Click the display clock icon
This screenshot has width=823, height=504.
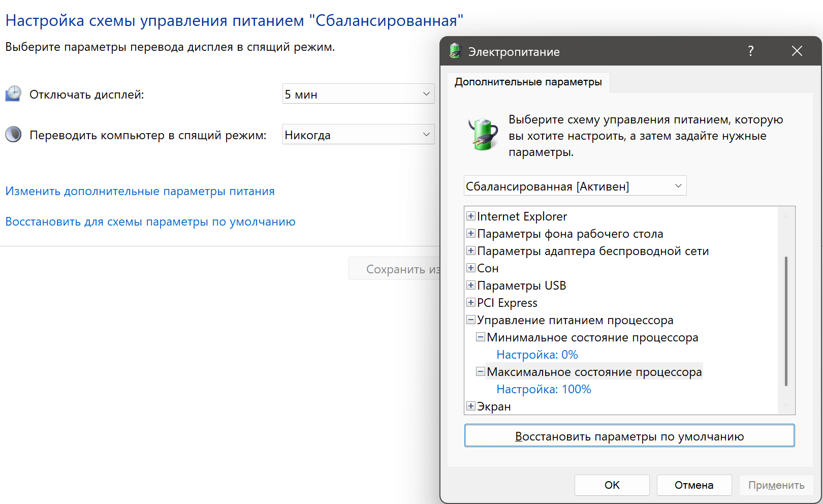(x=13, y=94)
